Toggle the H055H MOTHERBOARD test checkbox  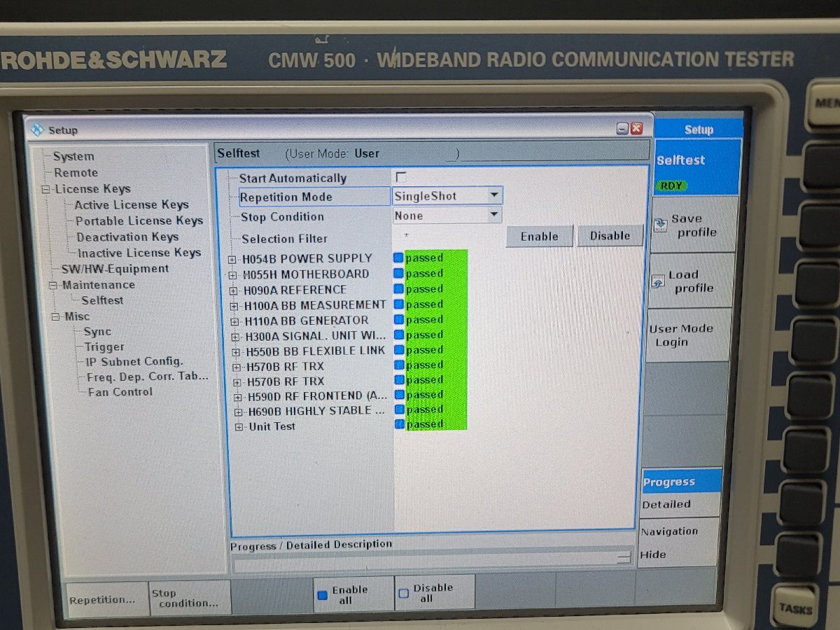coord(398,273)
